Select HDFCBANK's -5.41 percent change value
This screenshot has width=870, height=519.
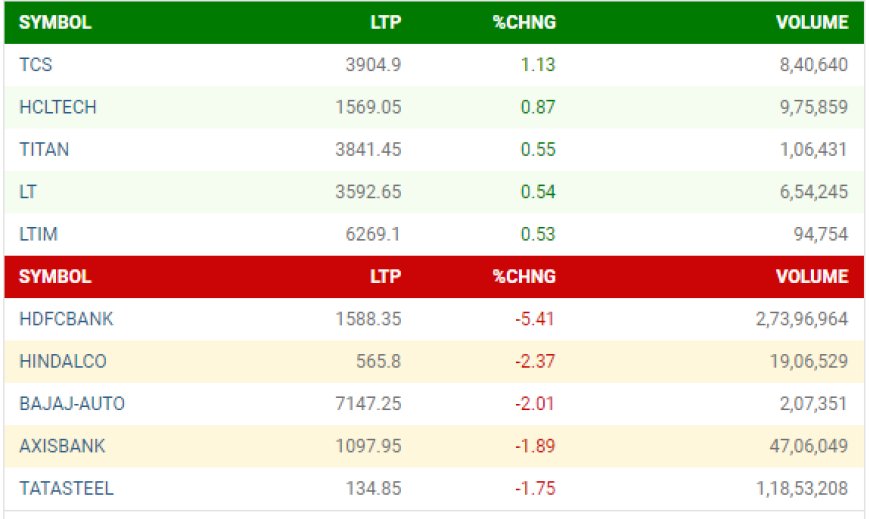(x=535, y=319)
